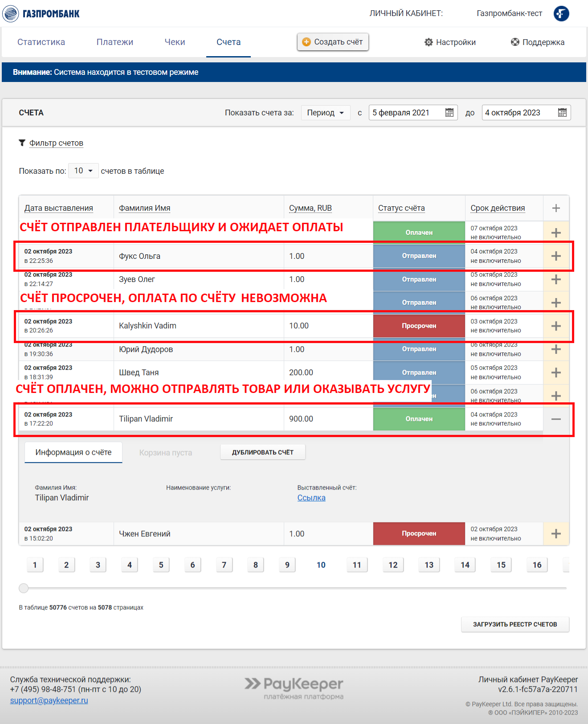
Task: Open the Фильтр счетов link
Action: (x=56, y=143)
